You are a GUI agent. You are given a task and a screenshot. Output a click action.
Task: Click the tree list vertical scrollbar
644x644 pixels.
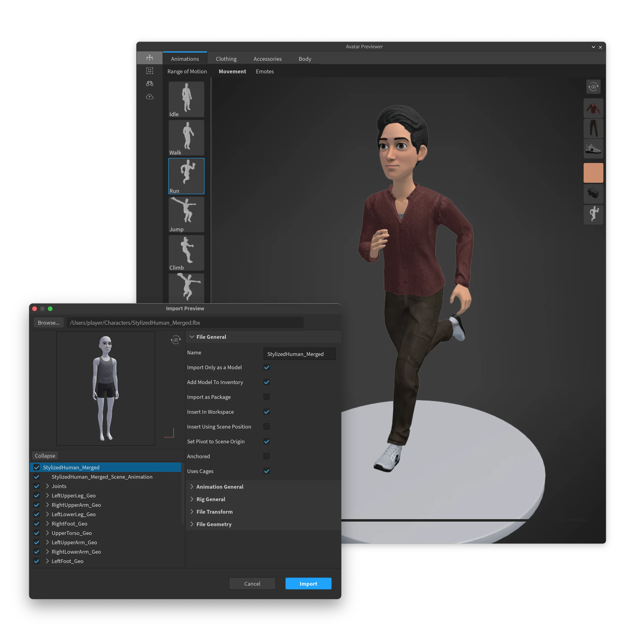pos(183,493)
